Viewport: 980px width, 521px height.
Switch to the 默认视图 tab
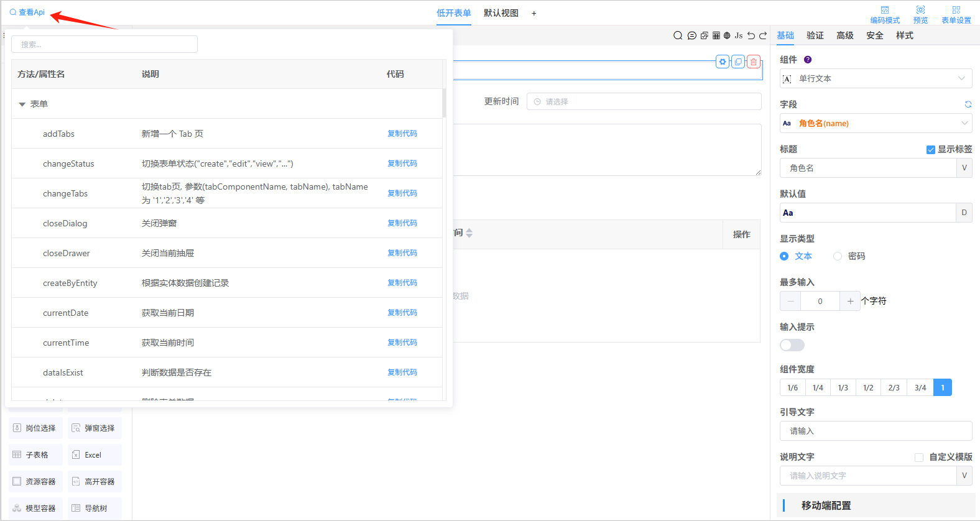point(501,13)
